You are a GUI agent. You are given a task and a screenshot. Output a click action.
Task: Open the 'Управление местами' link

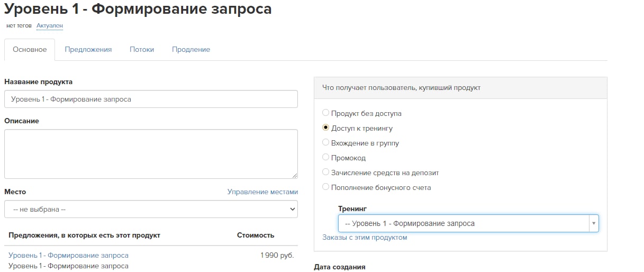point(262,192)
